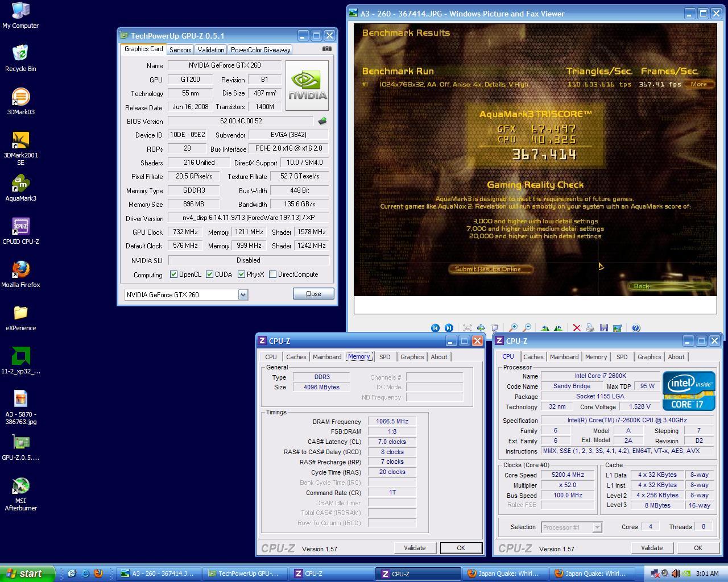Click Validate in CPU-Z Memory window
Image resolution: width=728 pixels, height=582 pixels.
(x=415, y=548)
